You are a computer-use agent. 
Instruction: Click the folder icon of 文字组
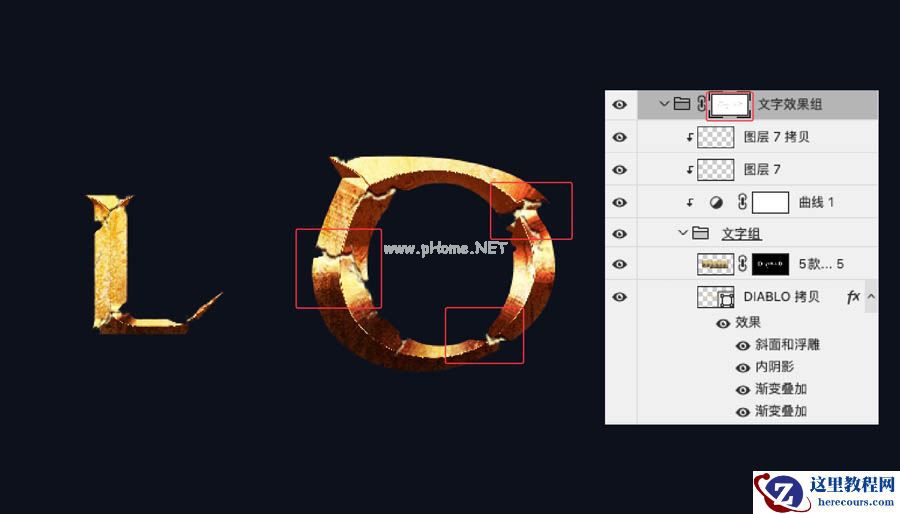click(x=700, y=233)
